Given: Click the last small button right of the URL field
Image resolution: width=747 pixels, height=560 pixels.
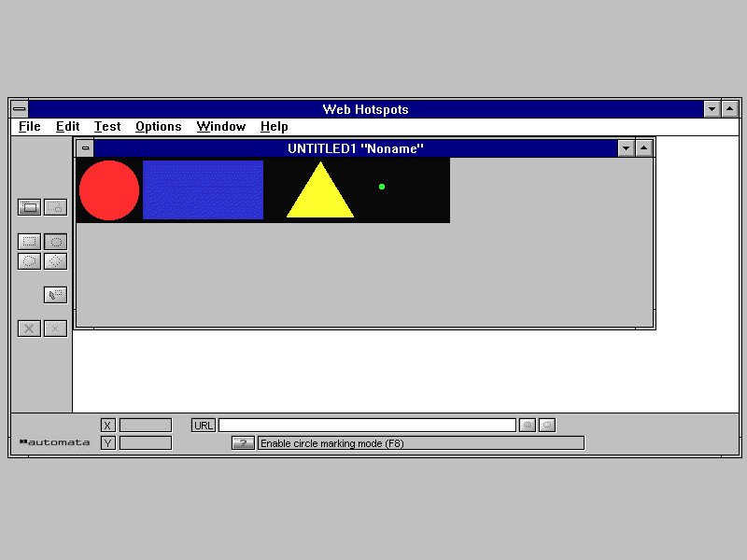Looking at the screenshot, I should coord(547,426).
